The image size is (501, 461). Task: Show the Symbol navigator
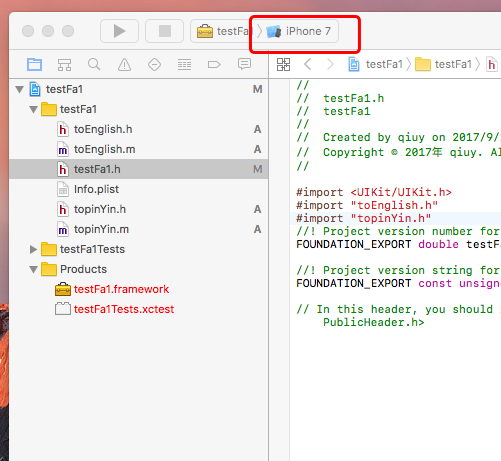tap(64, 64)
